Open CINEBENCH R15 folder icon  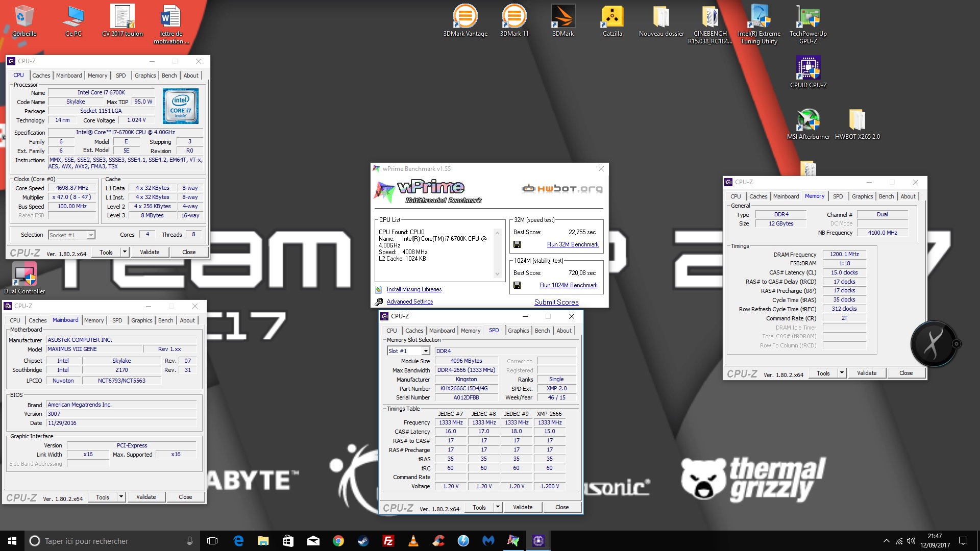(x=710, y=24)
